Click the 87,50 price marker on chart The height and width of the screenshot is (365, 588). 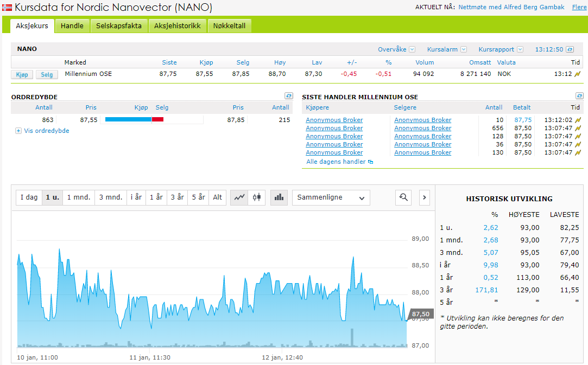pyautogui.click(x=420, y=314)
